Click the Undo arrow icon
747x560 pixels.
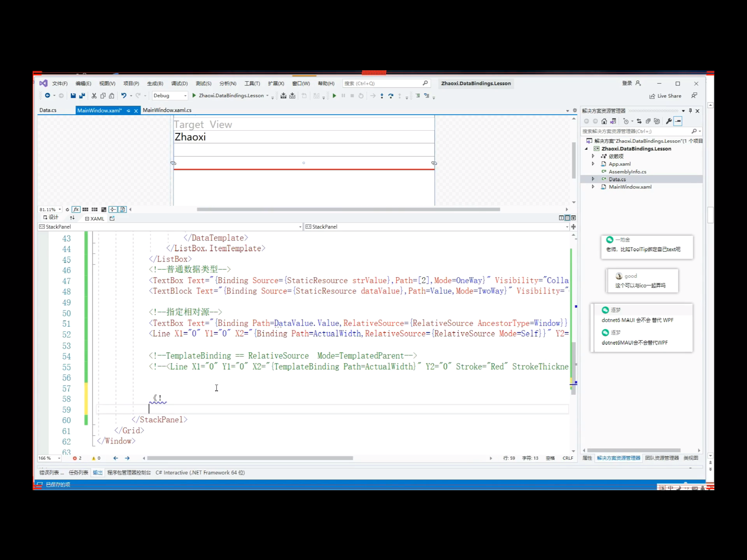click(x=123, y=96)
